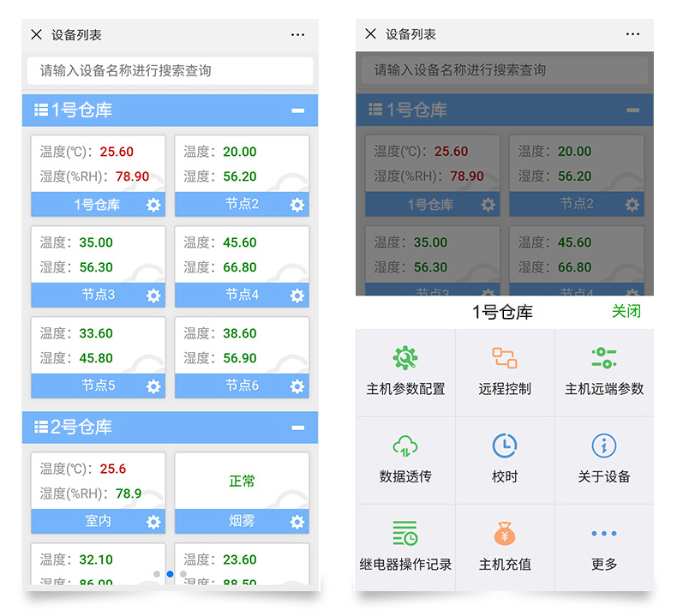Click the 数据透传 cloud icon
Image resolution: width=677 pixels, height=616 pixels.
(x=405, y=446)
